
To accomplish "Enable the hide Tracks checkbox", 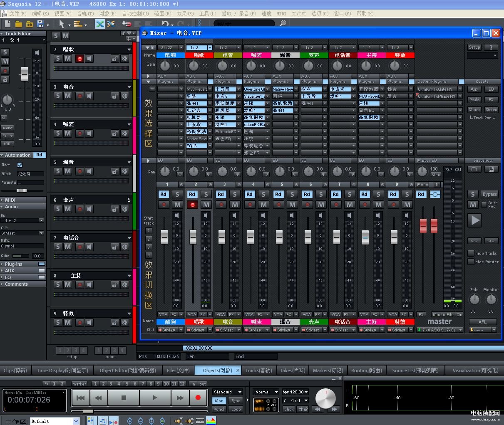I will click(471, 253).
